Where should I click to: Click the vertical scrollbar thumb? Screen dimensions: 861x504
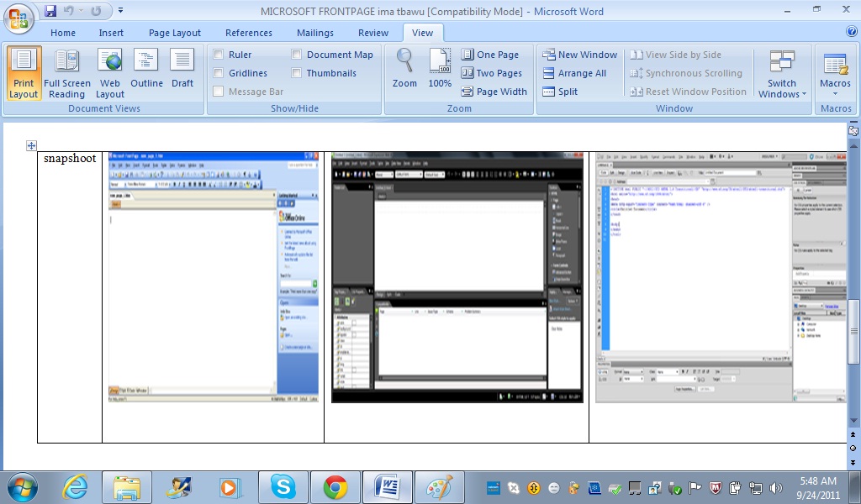point(853,332)
